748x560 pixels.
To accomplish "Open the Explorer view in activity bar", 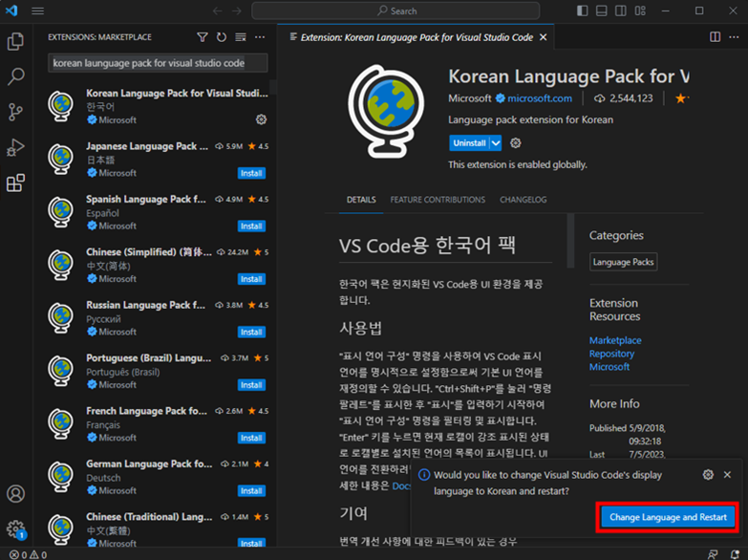I will (15, 41).
